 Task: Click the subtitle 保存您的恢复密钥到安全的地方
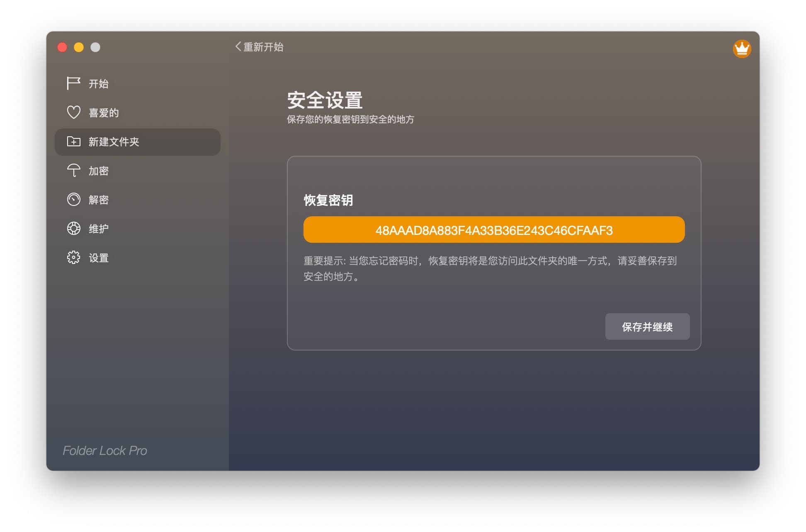[350, 119]
